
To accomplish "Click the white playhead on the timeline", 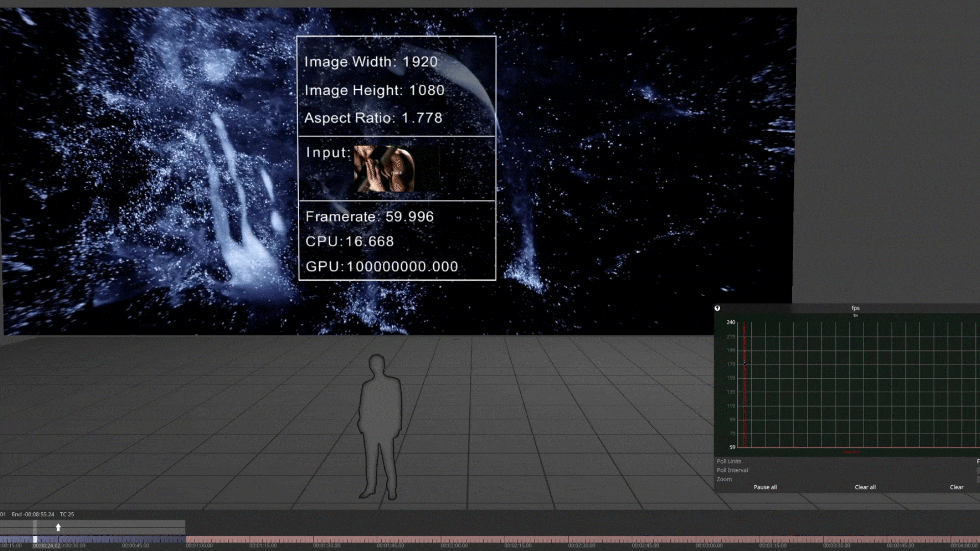I will tap(35, 539).
